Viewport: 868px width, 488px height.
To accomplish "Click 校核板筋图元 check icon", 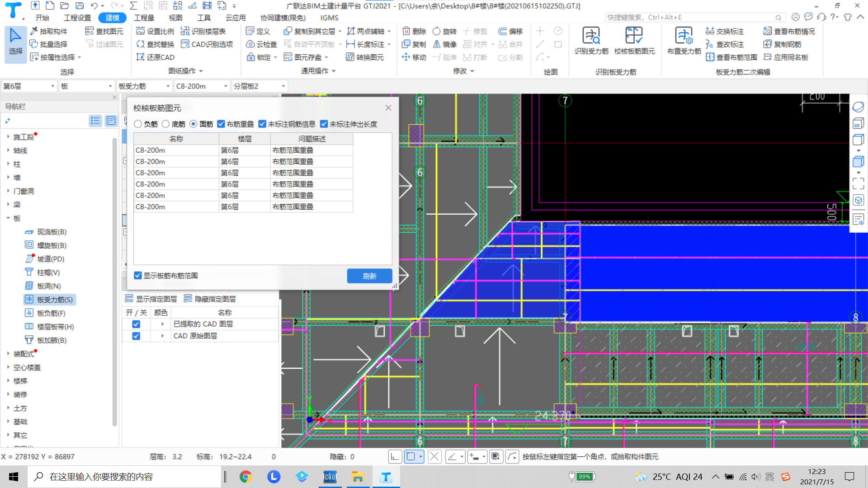I will click(x=634, y=41).
